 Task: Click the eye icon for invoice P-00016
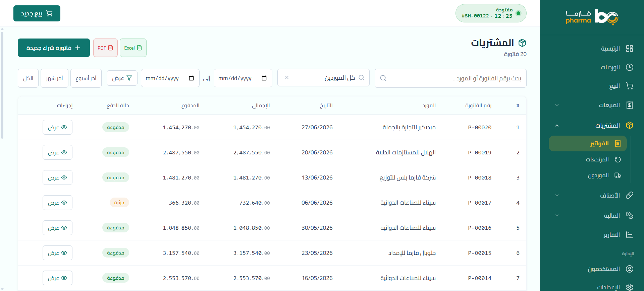(x=64, y=228)
